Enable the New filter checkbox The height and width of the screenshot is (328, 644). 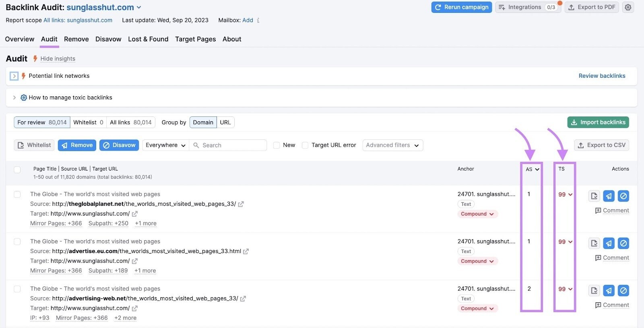pos(277,145)
